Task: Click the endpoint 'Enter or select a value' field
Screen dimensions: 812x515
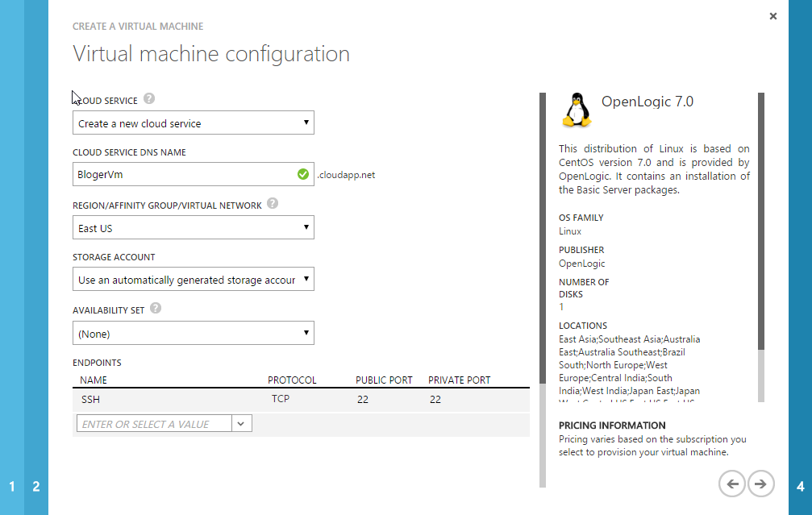Action: [154, 424]
